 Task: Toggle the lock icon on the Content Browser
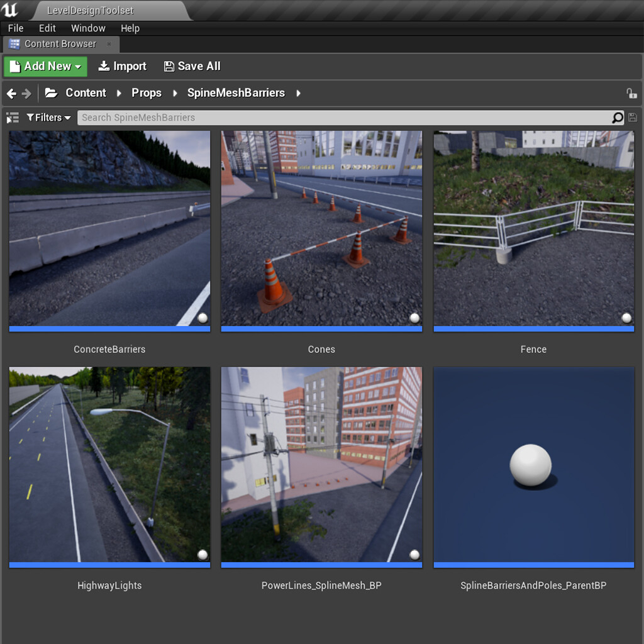tap(632, 93)
